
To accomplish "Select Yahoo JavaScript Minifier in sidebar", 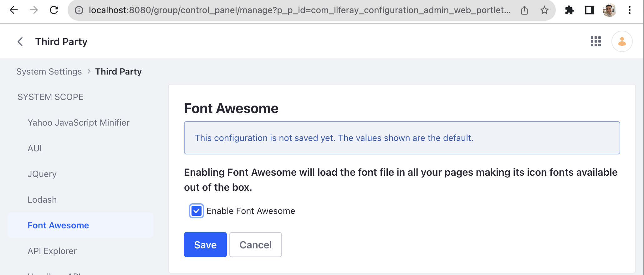I will click(x=79, y=122).
